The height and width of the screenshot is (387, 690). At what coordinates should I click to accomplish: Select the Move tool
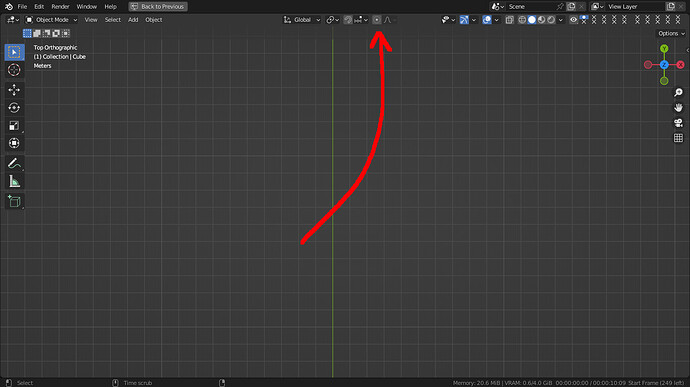pos(14,90)
